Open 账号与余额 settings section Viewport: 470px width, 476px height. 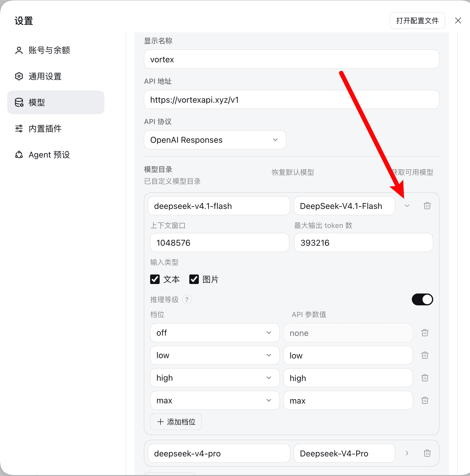click(56, 50)
